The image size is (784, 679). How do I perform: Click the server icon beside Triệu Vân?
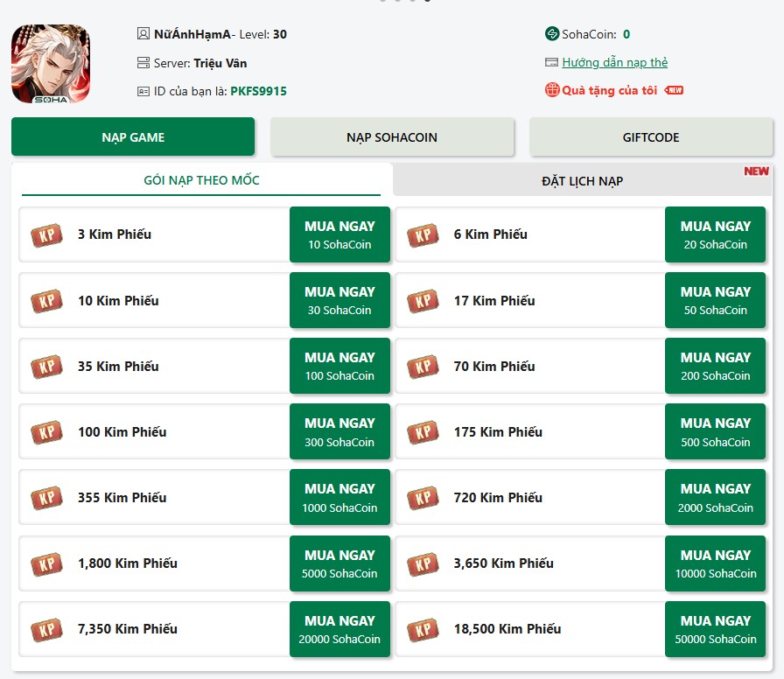tap(143, 63)
